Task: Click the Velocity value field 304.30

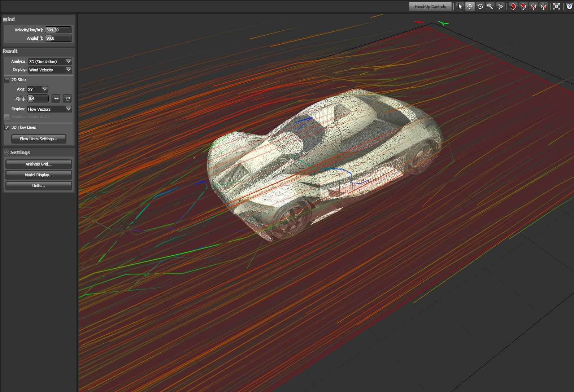Action: coord(58,30)
